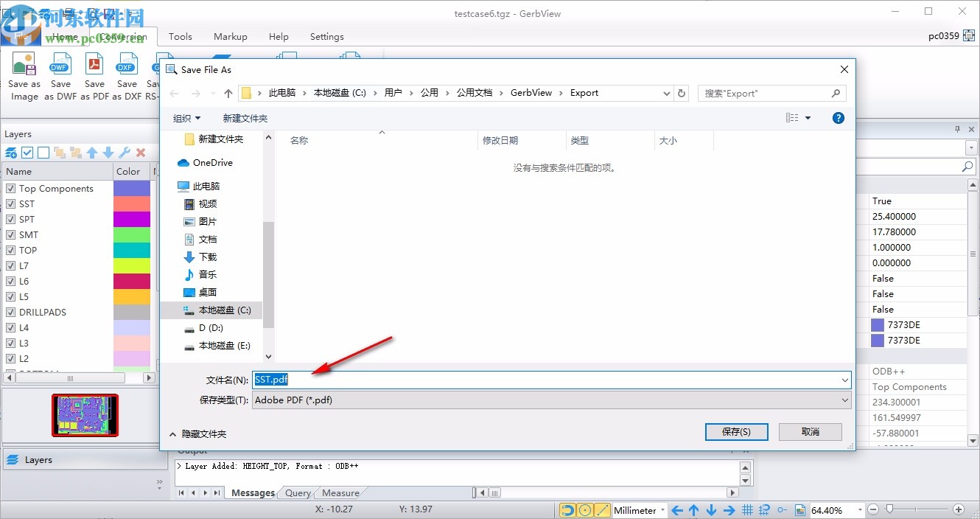
Task: Open the Query tab at the bottom
Action: pos(296,492)
